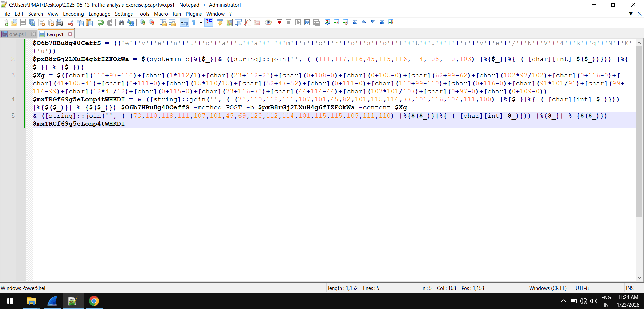The width and height of the screenshot is (644, 309).
Task: Undo the last edit with green arrow
Action: [100, 22]
